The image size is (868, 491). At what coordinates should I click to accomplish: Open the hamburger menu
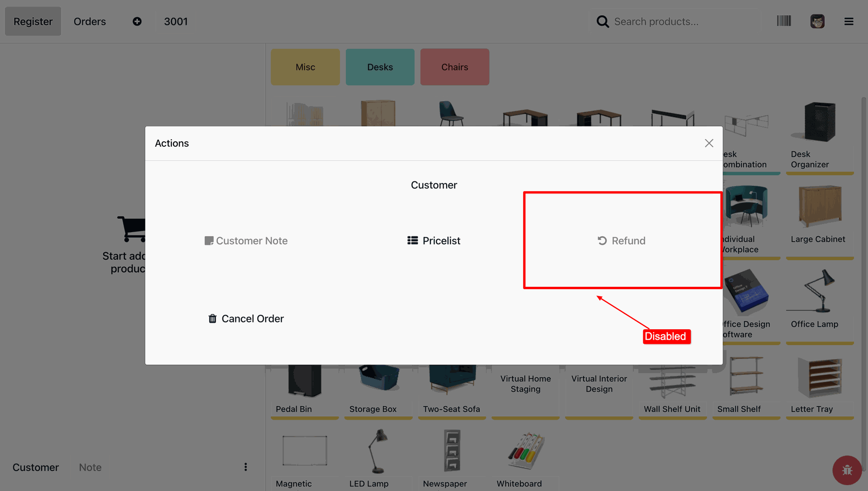point(849,21)
